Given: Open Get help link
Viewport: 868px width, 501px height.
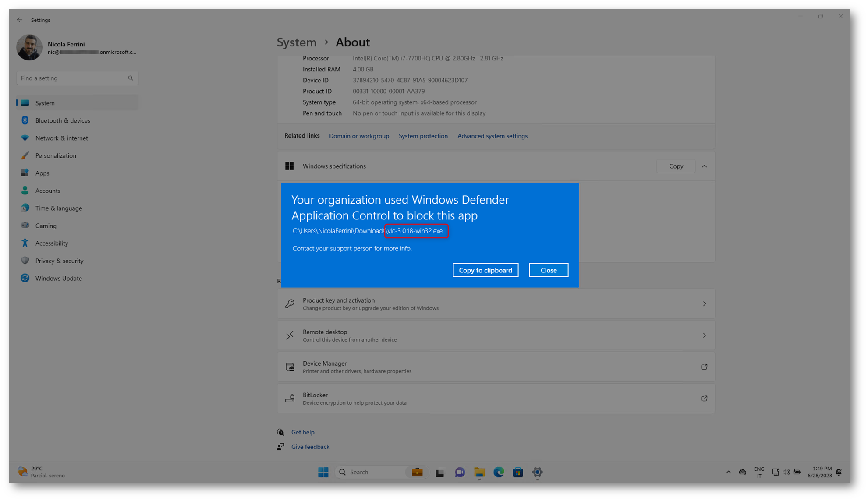Looking at the screenshot, I should pos(303,432).
